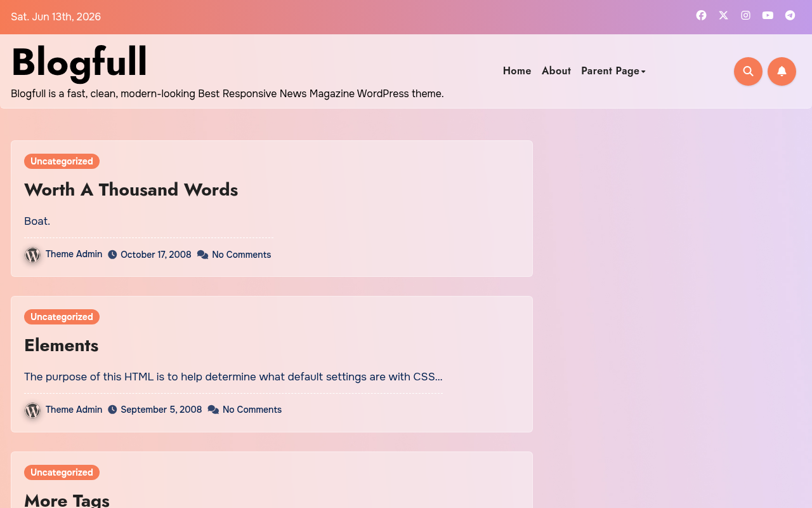Expand the Parent Page dropdown menu
812x508 pixels.
pos(613,71)
